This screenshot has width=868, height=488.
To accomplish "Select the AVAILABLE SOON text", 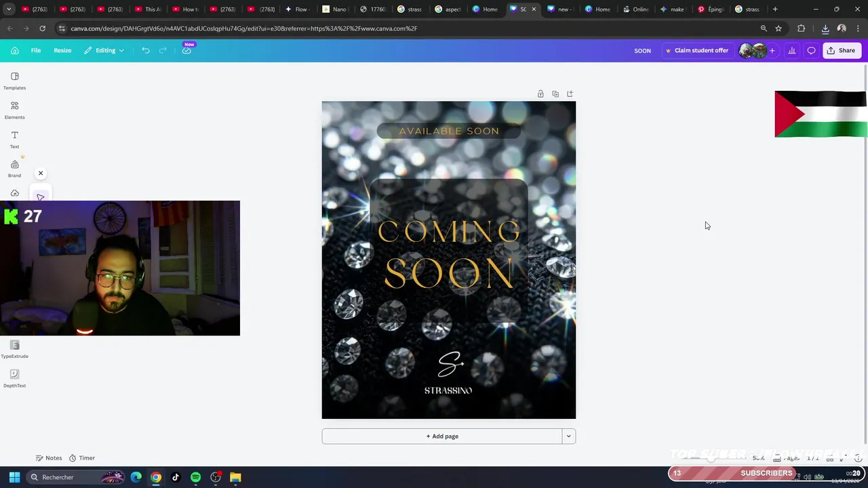I will pos(449,131).
